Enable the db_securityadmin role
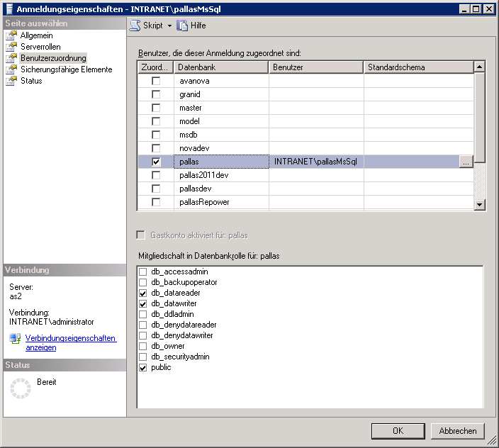Image resolution: width=499 pixels, height=448 pixels. click(143, 357)
